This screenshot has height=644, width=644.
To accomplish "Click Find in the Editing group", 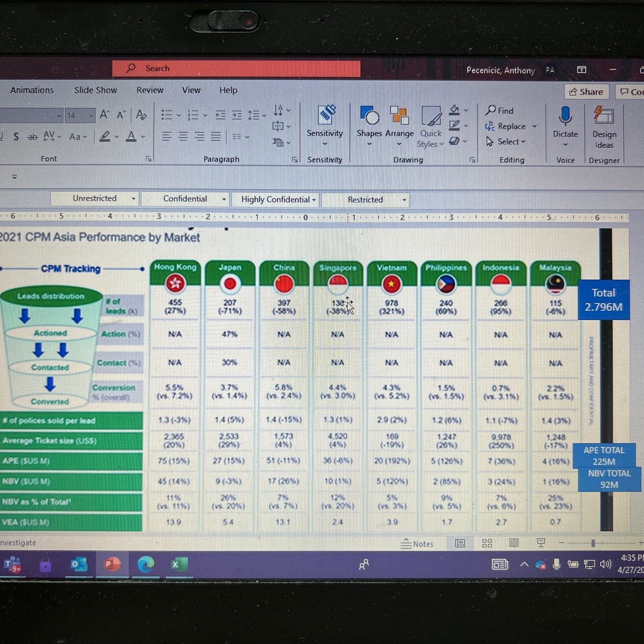I will point(500,111).
